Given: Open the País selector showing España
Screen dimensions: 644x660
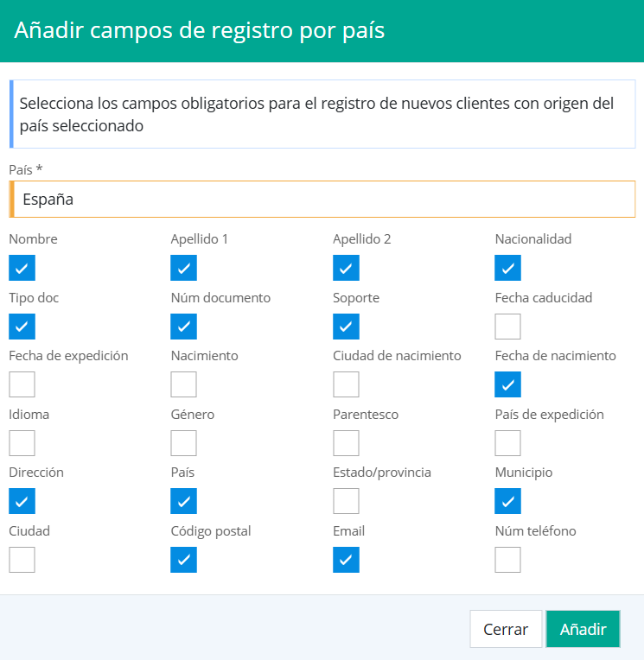Looking at the screenshot, I should (322, 199).
